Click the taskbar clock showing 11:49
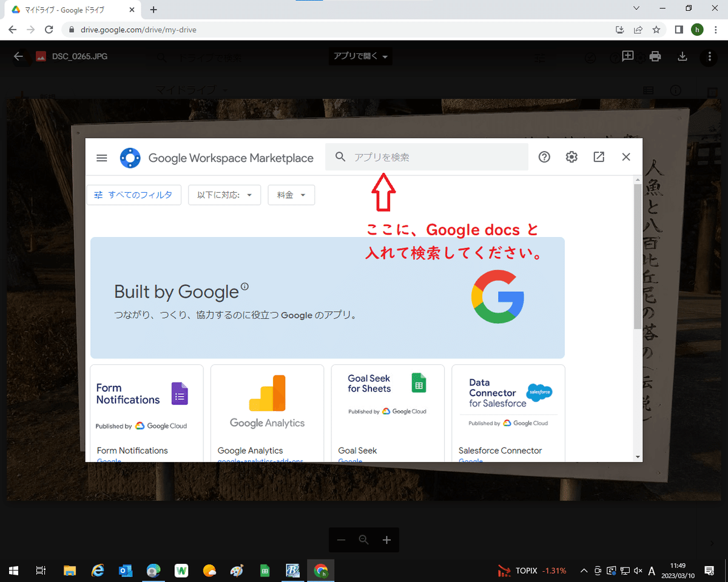This screenshot has height=582, width=728. point(678,570)
